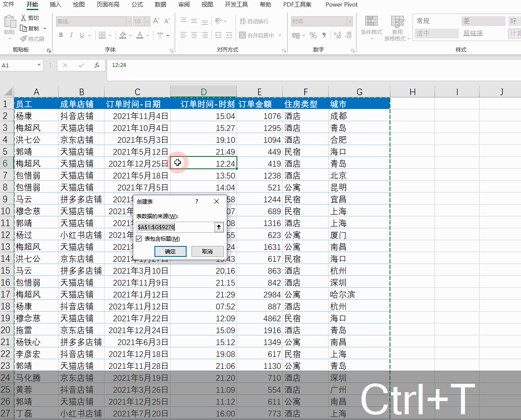This screenshot has height=420, width=521.
Task: Open the 数据 ribbon tab
Action: tap(161, 5)
